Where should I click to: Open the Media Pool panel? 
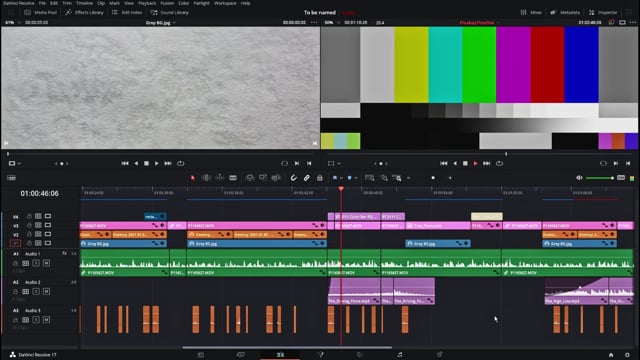[x=40, y=12]
